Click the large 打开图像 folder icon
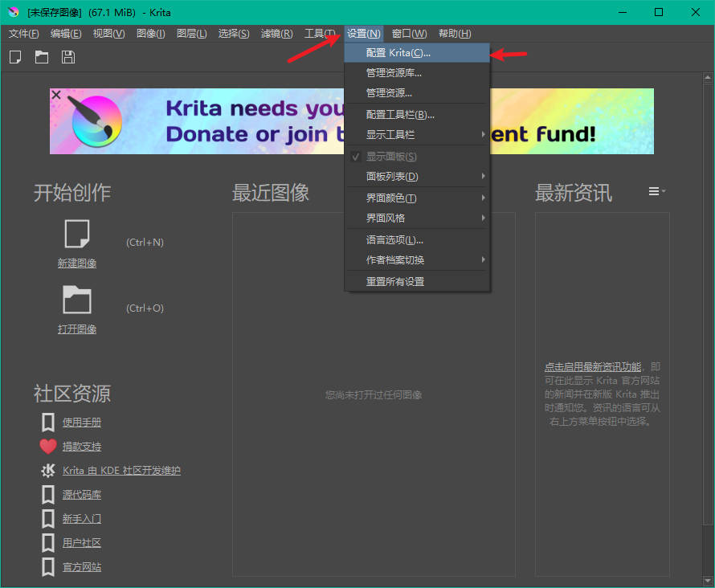Image resolution: width=715 pixels, height=588 pixels. [77, 300]
